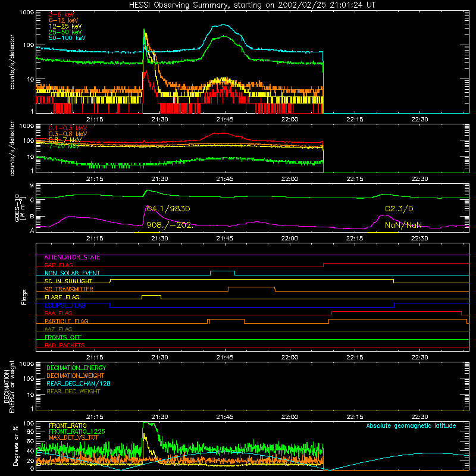Click the magenta GOES curve peak near 22:22
The height and width of the screenshot is (476, 476).
384,215
